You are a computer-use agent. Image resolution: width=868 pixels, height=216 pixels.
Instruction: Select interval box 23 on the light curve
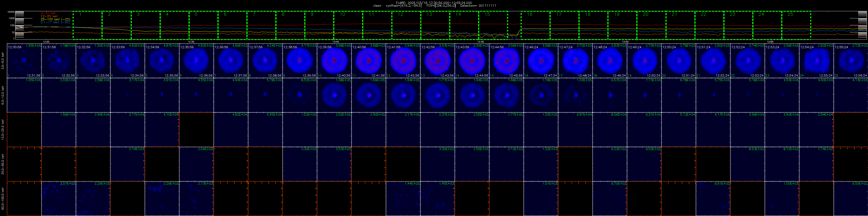[x=738, y=25]
